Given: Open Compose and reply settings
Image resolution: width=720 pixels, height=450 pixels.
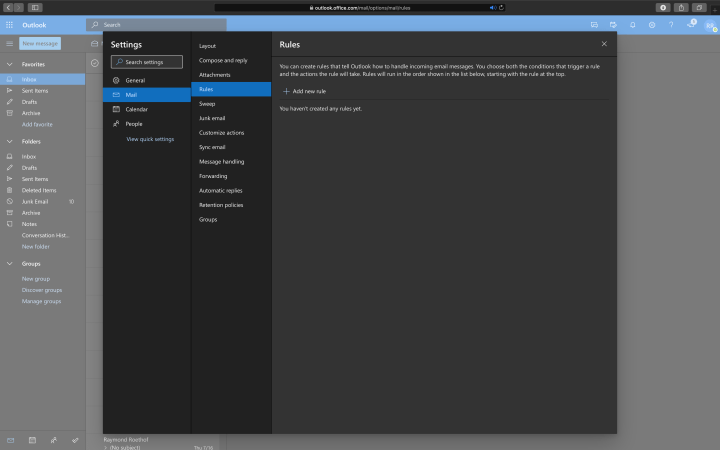Looking at the screenshot, I should [223, 60].
